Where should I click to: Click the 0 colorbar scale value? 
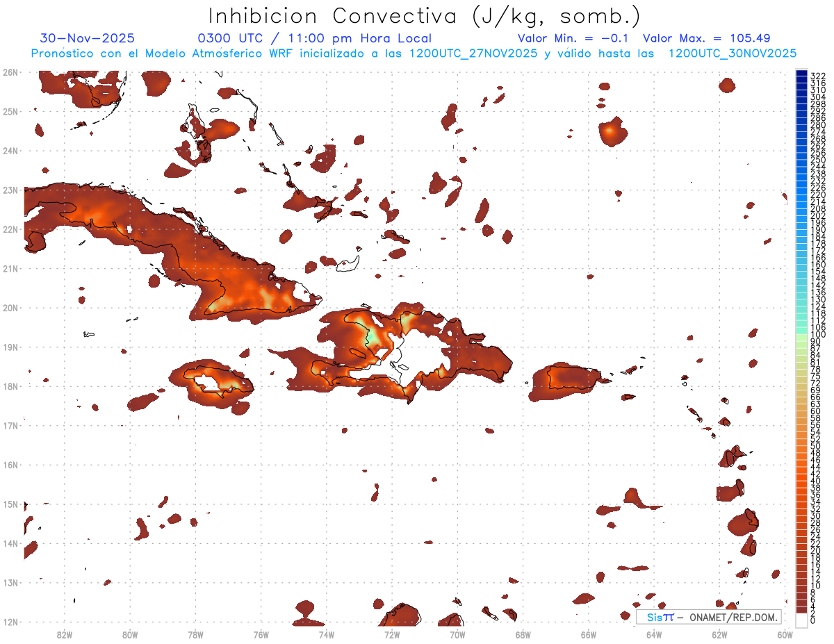pyautogui.click(x=813, y=620)
